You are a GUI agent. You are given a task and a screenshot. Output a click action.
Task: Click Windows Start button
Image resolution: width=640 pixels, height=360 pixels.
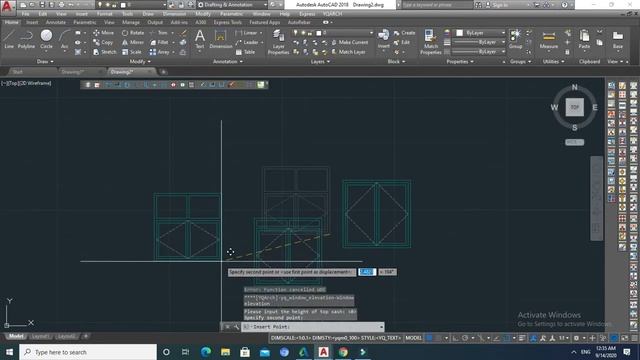[x=9, y=352]
